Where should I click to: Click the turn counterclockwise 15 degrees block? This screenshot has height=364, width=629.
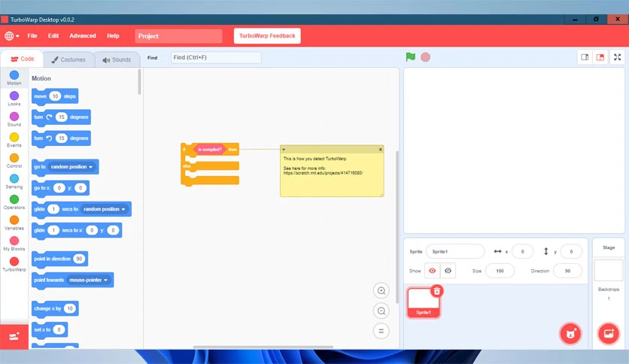point(61,138)
